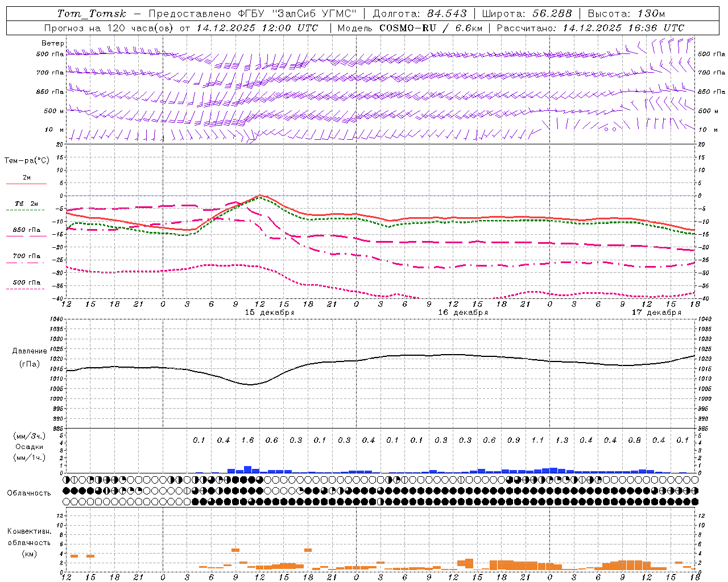Image resolution: width=728 pixels, height=582 pixels.
Task: Select the 'Модель COSMO-RU / 6.6км' text
Action: (x=410, y=28)
